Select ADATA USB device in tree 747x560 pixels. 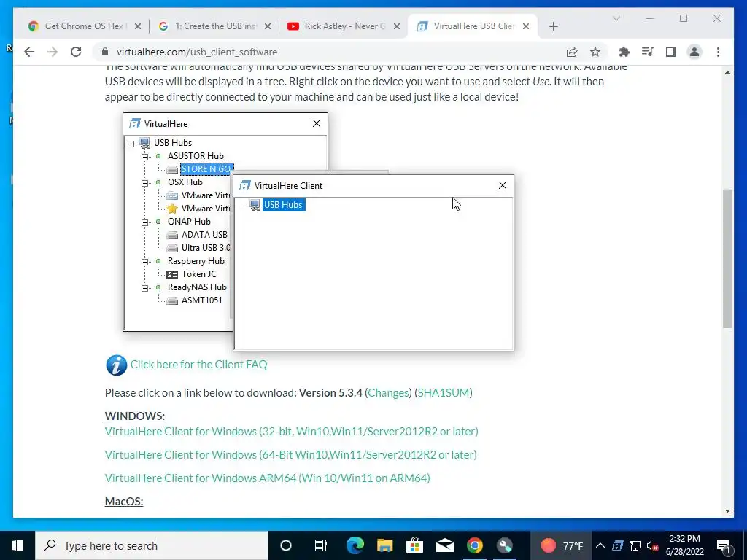(x=204, y=235)
